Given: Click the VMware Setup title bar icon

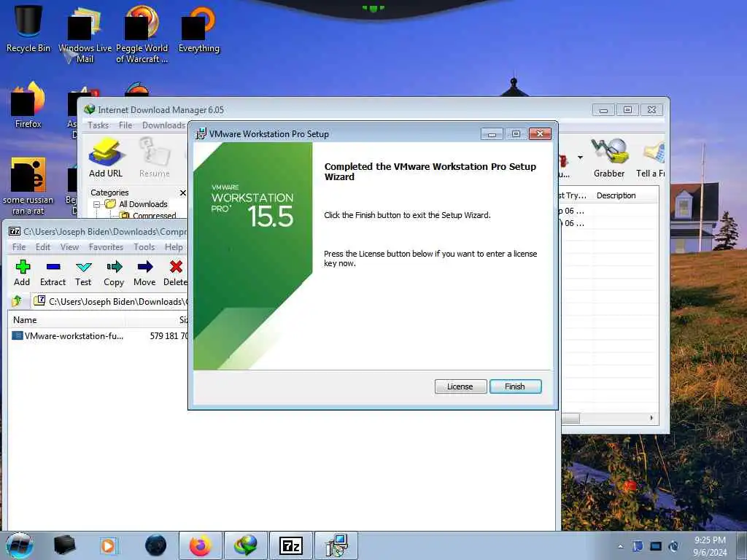Looking at the screenshot, I should (x=201, y=134).
